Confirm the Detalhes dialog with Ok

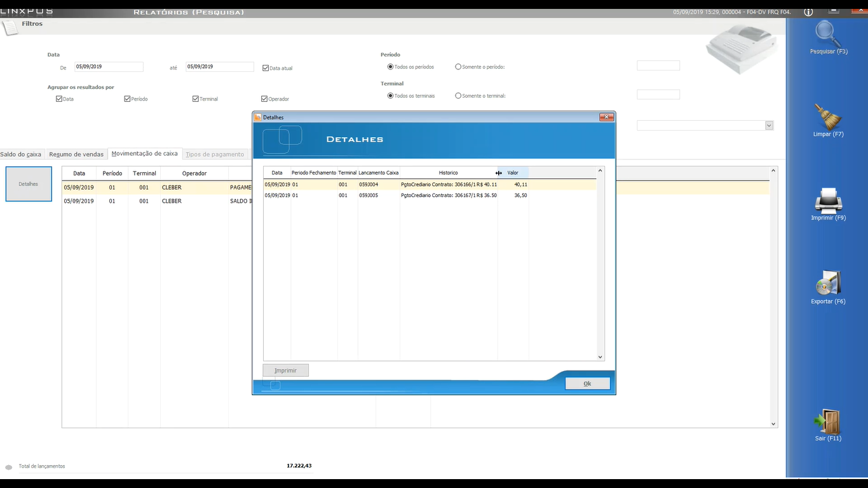[587, 384]
